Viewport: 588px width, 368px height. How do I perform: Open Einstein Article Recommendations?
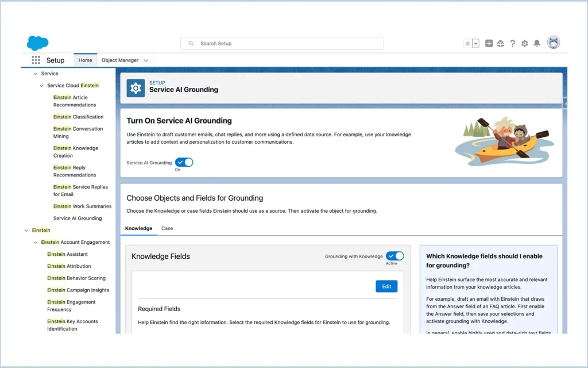(75, 101)
